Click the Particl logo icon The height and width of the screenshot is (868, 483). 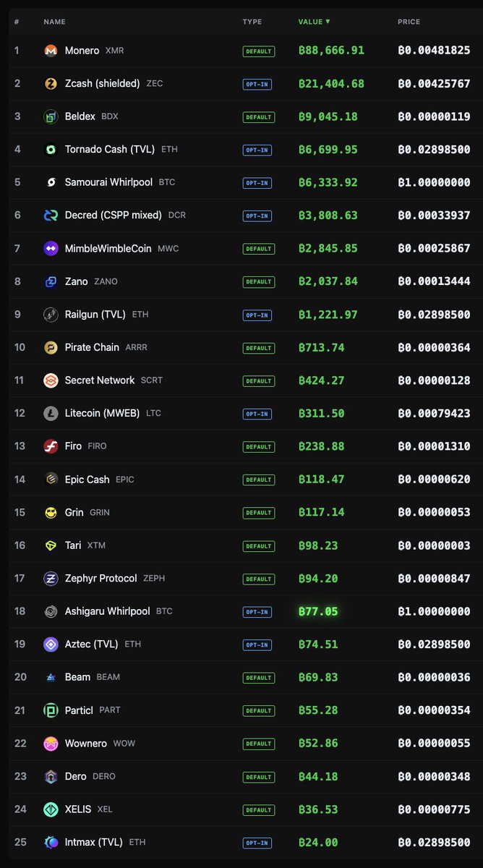tap(51, 710)
